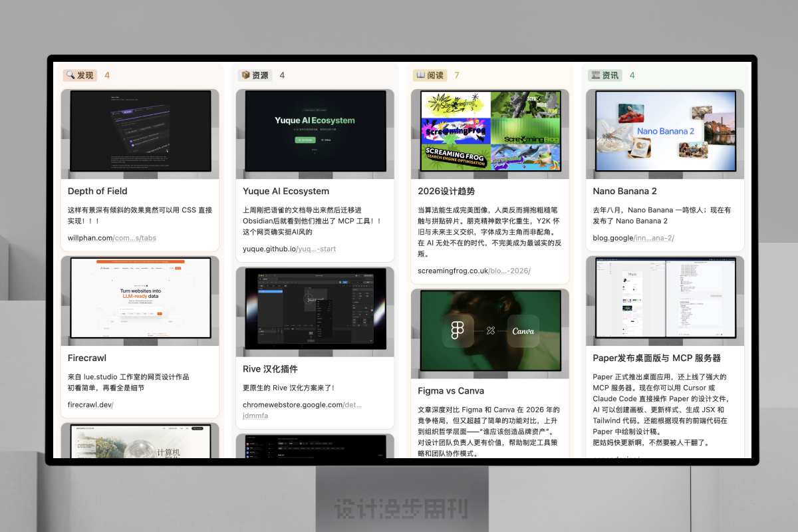
Task: Open the partially visible 计算机 card thumbnail
Action: (x=140, y=441)
